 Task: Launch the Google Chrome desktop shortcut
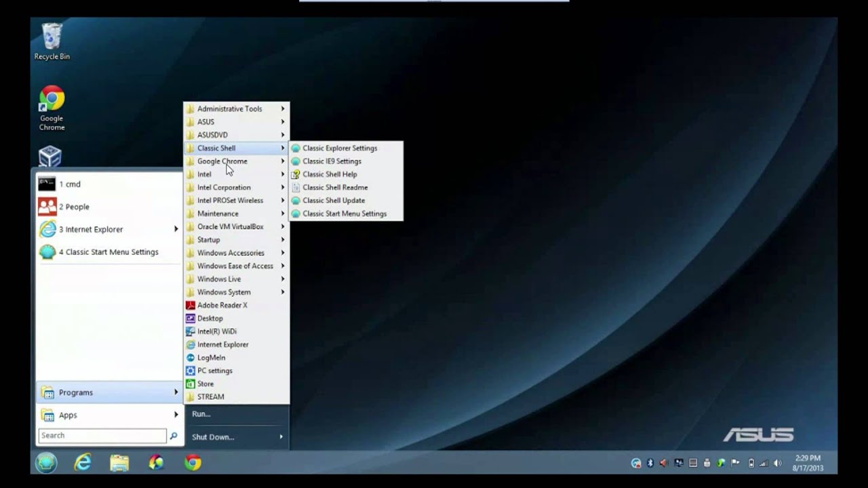[x=52, y=108]
